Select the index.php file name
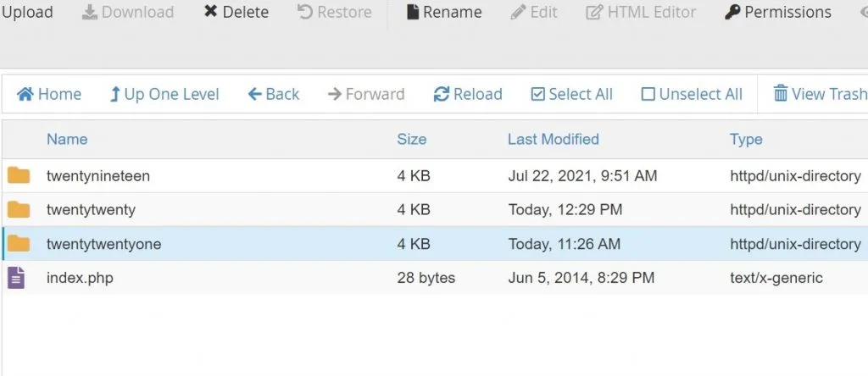 [80, 278]
